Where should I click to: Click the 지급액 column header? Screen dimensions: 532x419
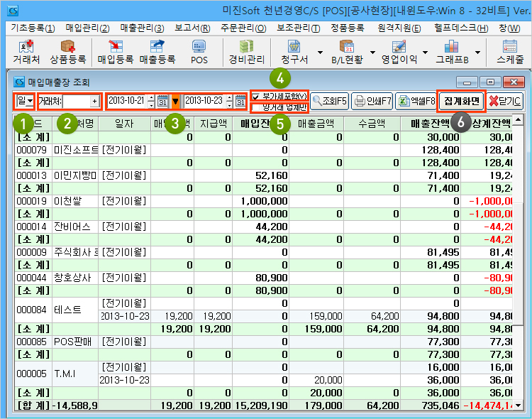click(213, 124)
